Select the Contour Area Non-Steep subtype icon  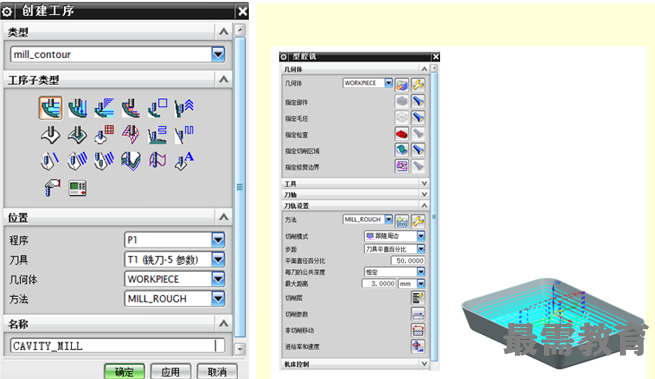pyautogui.click(x=157, y=135)
